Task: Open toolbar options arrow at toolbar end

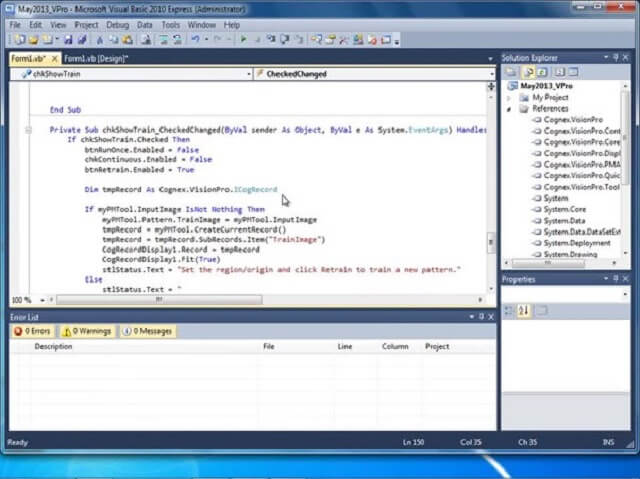Action: [x=397, y=42]
